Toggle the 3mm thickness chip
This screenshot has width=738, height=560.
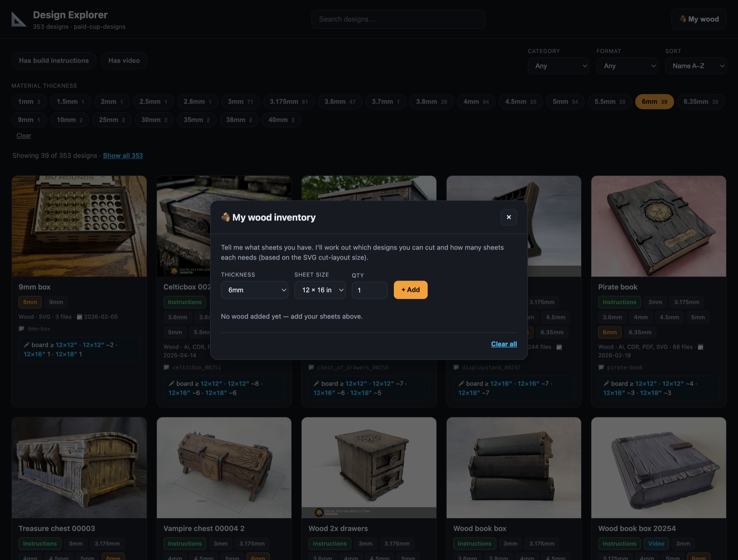point(240,102)
